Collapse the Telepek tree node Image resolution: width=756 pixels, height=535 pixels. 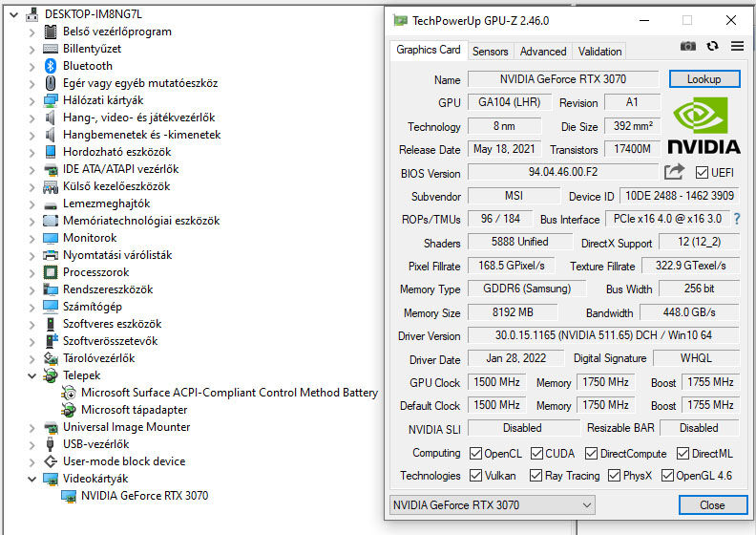[31, 375]
